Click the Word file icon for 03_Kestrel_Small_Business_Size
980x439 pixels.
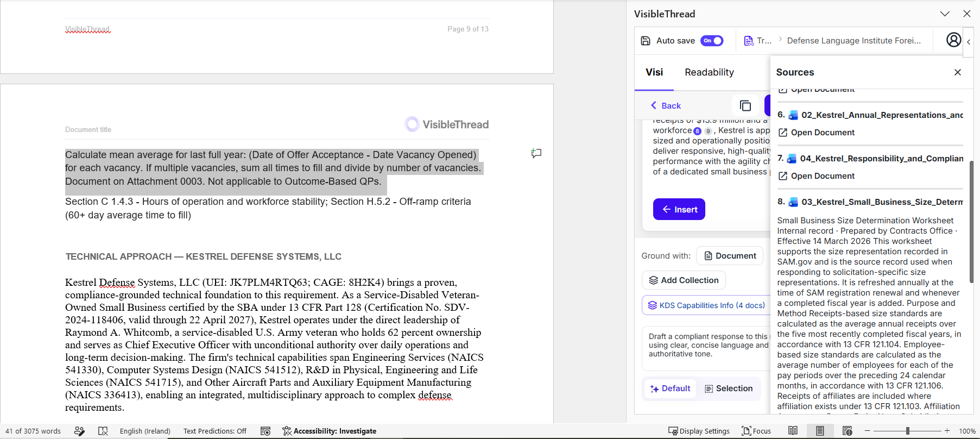(x=793, y=202)
